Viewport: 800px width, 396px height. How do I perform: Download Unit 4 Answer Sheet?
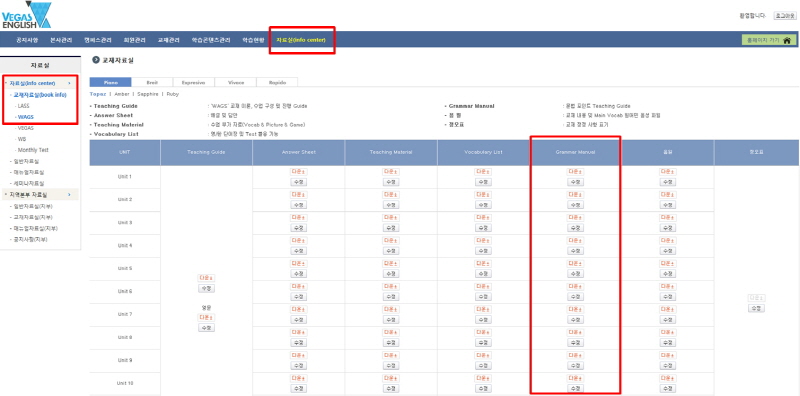pyautogui.click(x=298, y=240)
